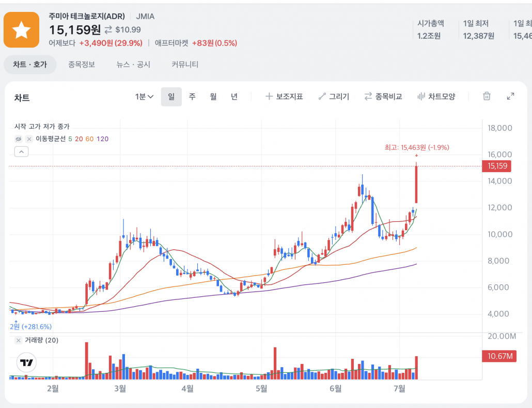Screen dimensions: 532x408
Task: Click the +3,490원 (29.9%) change text
Action: coord(111,43)
